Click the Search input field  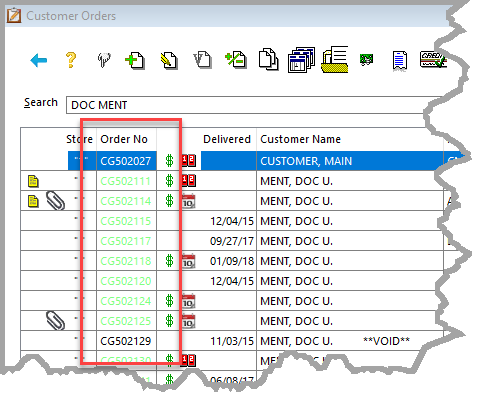pos(253,105)
